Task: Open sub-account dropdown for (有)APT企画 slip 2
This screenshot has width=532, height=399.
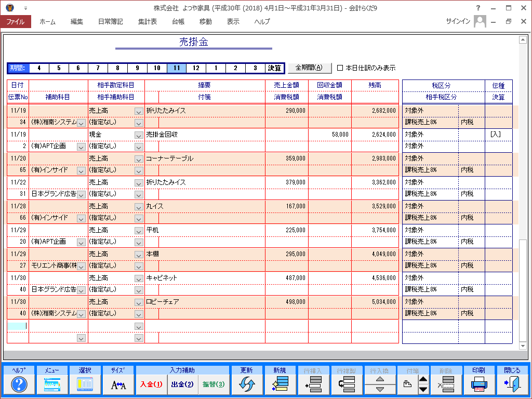Action: pos(81,147)
